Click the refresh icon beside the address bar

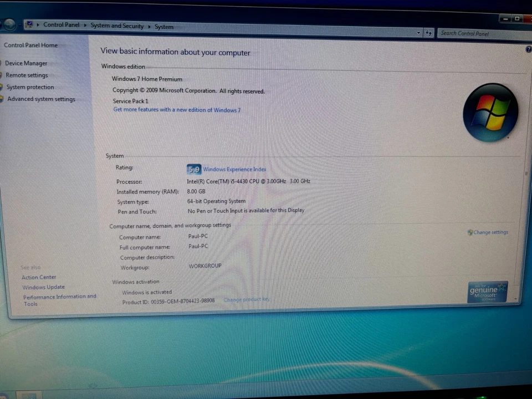(x=428, y=33)
